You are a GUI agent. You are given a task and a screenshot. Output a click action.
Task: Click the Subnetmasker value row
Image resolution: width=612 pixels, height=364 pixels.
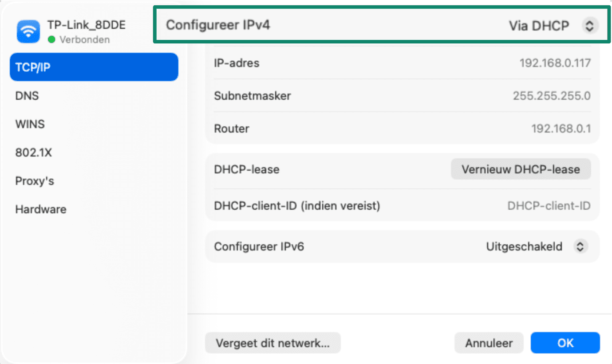click(x=551, y=96)
